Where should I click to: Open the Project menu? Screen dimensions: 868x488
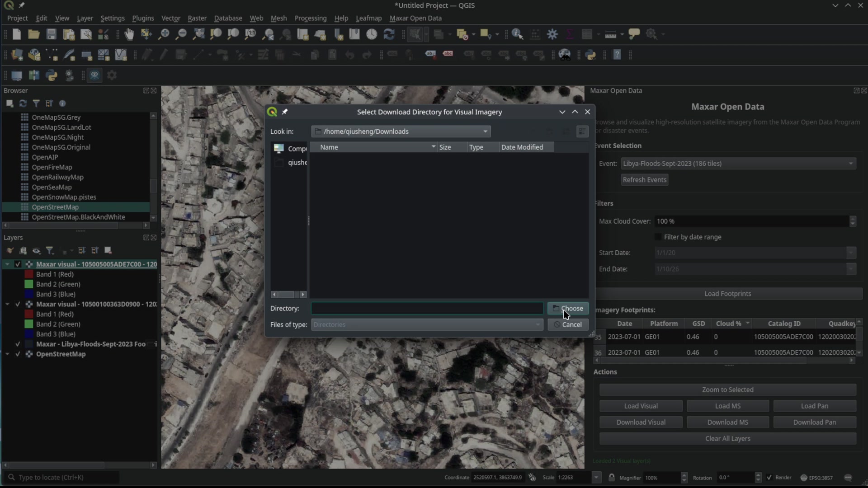point(17,18)
